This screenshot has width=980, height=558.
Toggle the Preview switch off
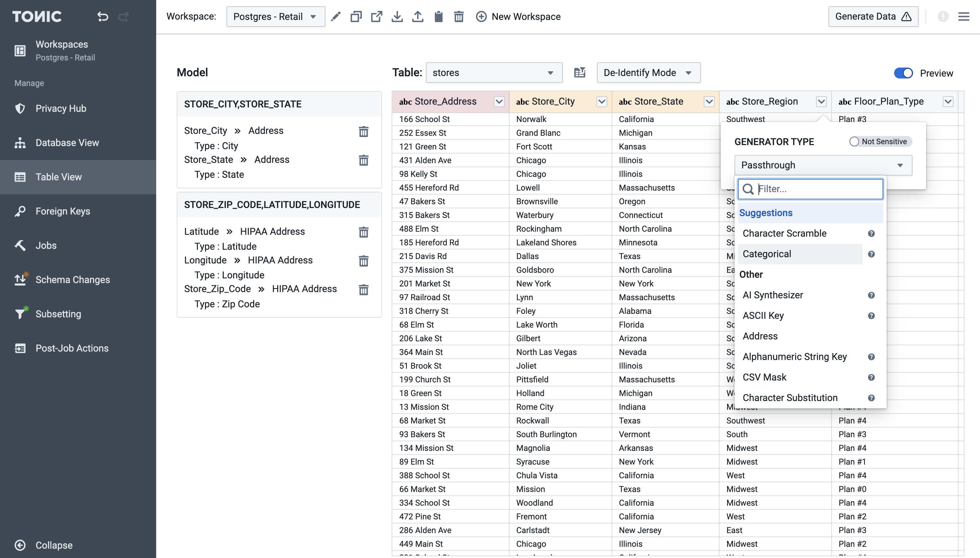(903, 73)
